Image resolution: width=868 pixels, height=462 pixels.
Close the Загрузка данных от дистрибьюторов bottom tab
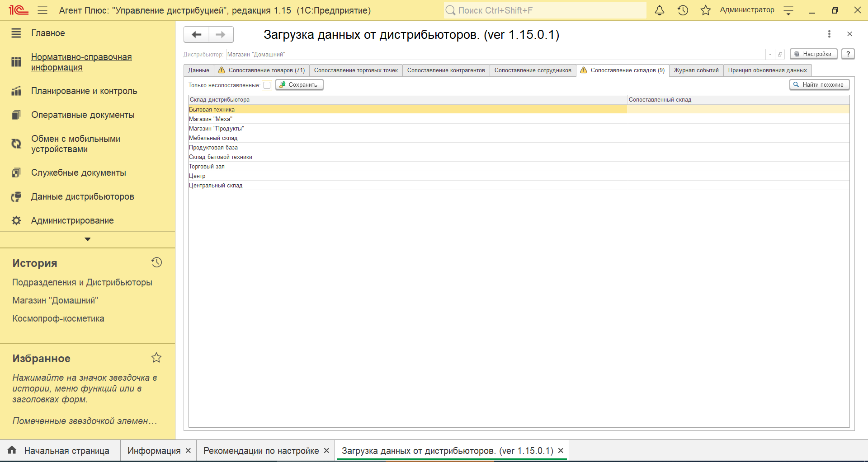point(561,451)
